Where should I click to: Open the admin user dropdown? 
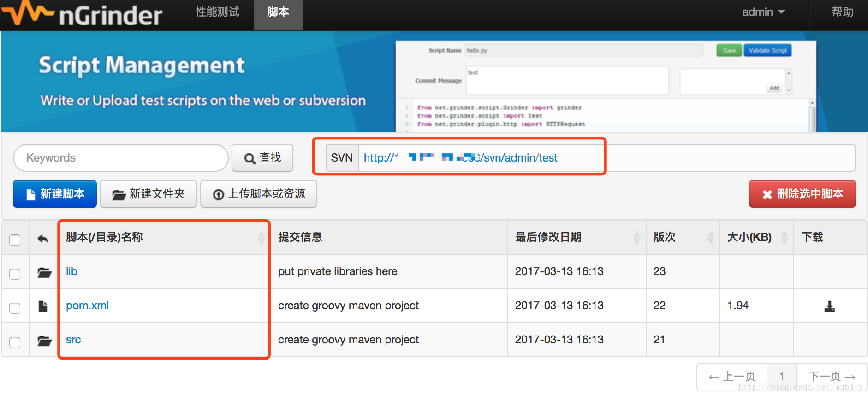(x=763, y=12)
